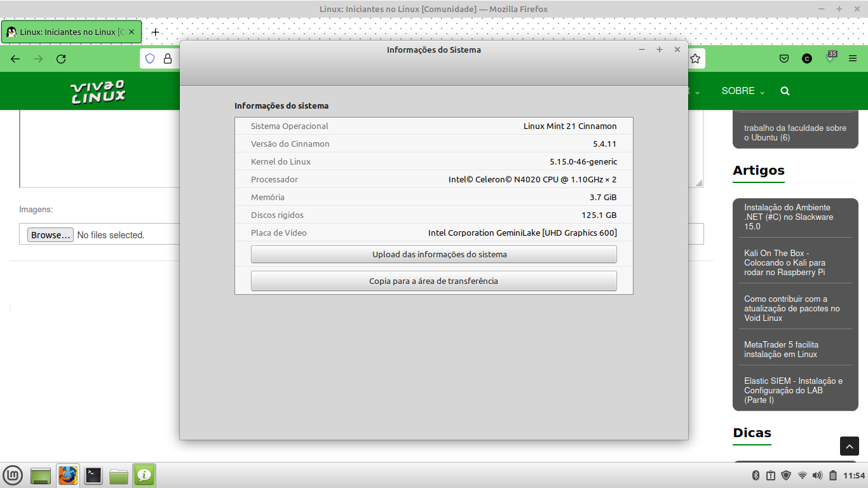Screen dimensions: 868x488
Task: Select the value 5.4.11
Action: click(604, 144)
